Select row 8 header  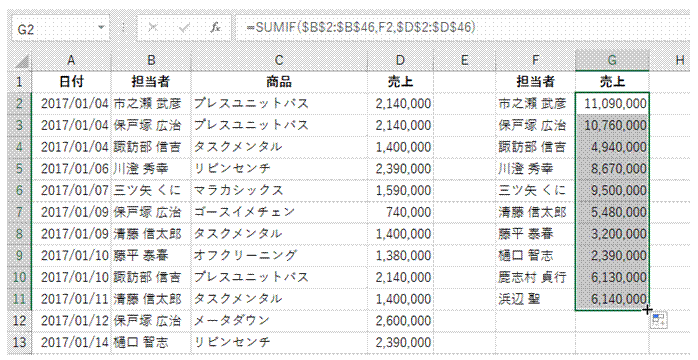click(x=20, y=234)
